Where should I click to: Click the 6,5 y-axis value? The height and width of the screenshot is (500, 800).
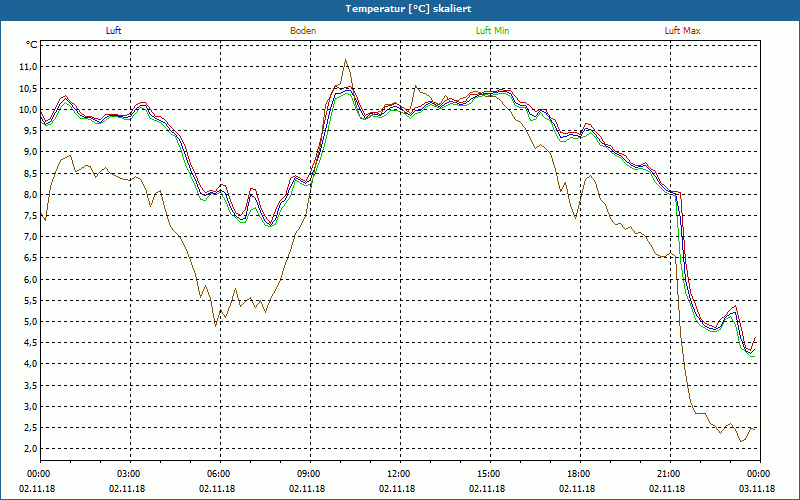tap(30, 258)
